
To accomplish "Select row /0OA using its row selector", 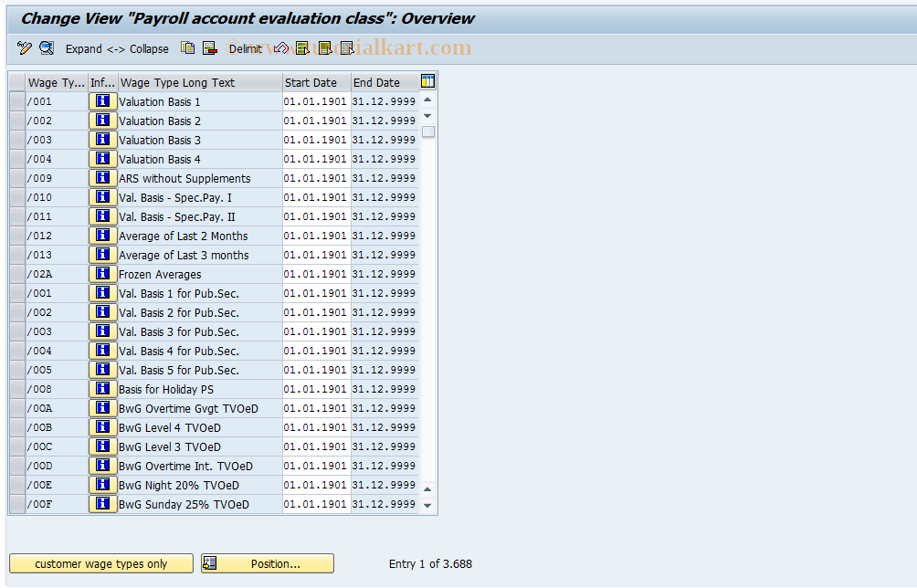I will click(x=17, y=408).
